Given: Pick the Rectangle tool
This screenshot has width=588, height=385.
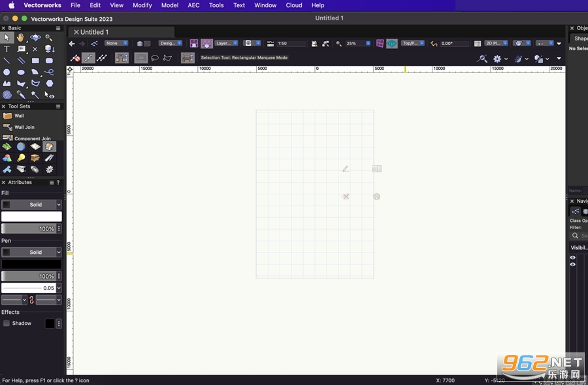Looking at the screenshot, I should pyautogui.click(x=35, y=60).
